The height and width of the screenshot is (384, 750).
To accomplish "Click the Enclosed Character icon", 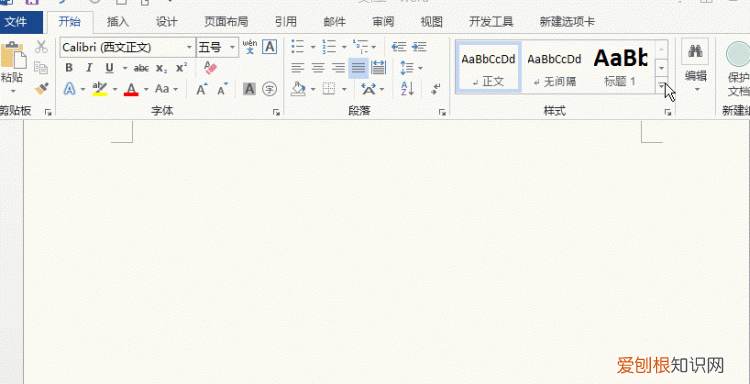I will tap(270, 89).
